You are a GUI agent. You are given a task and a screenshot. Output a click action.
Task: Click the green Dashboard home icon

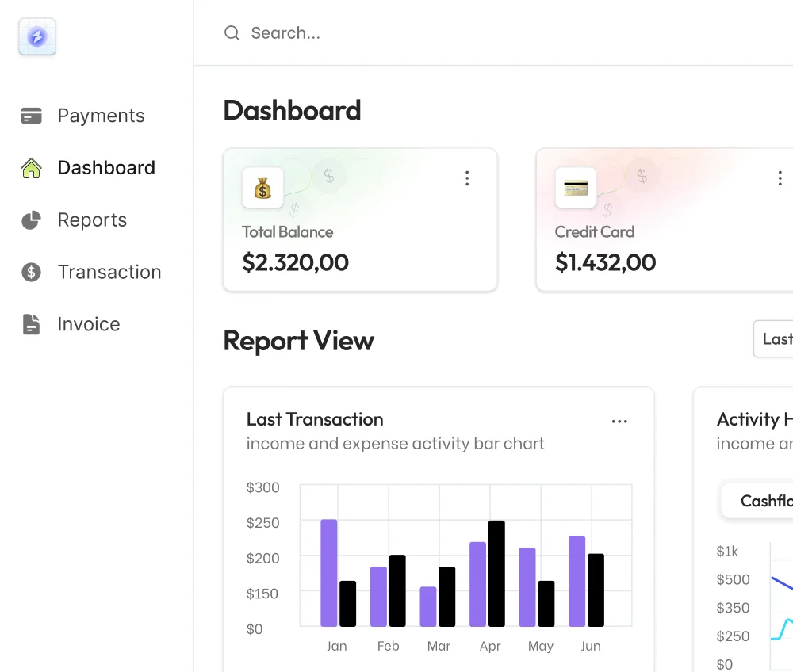(31, 168)
